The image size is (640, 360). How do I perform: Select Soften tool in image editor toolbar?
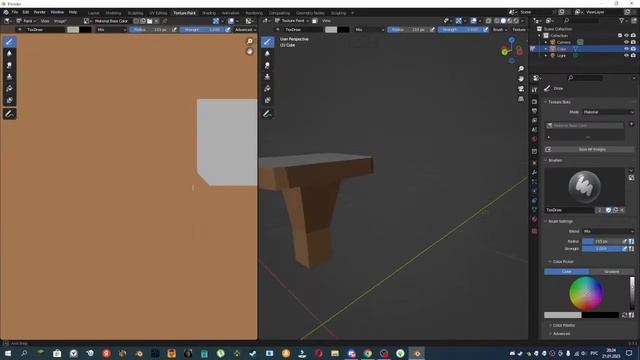9,53
